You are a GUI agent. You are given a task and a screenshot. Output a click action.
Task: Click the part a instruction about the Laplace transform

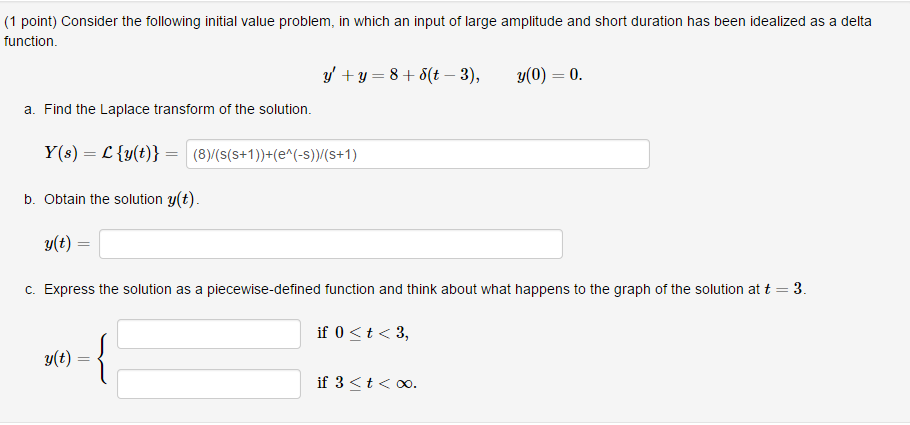pyautogui.click(x=168, y=109)
